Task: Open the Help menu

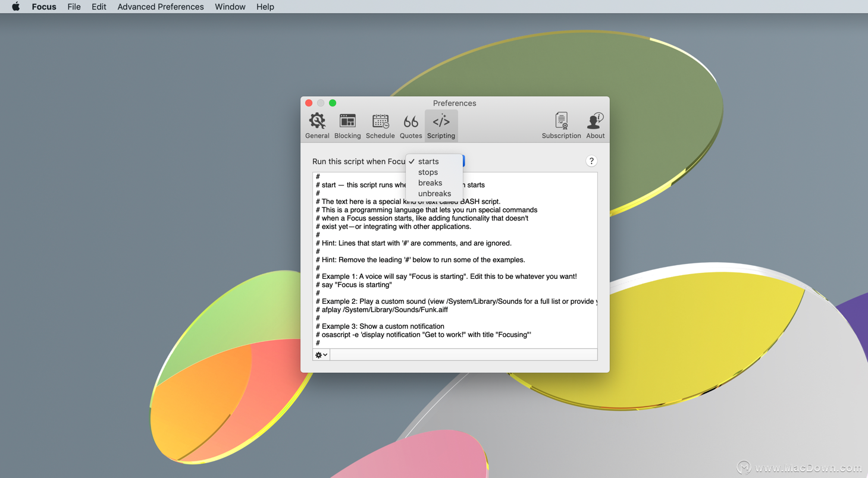Action: coord(265,7)
